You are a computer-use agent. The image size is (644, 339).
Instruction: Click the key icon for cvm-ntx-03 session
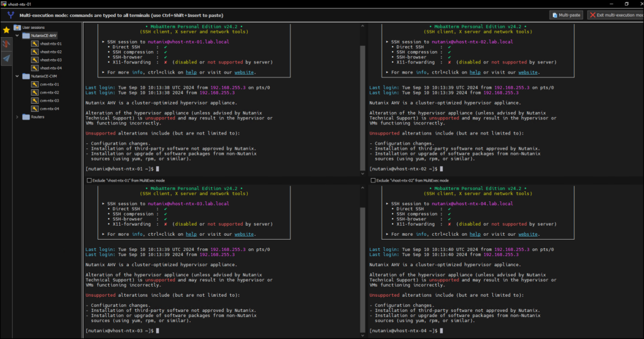(35, 101)
